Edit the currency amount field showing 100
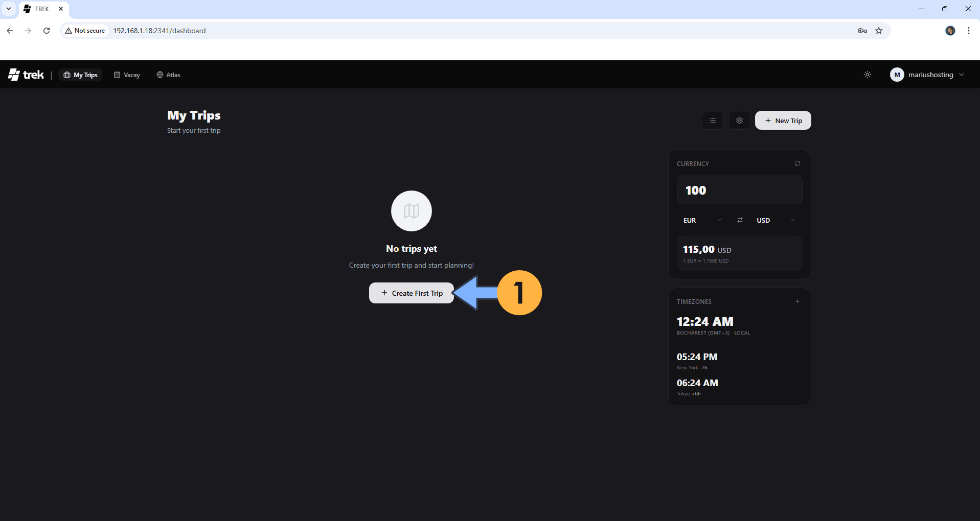Image resolution: width=980 pixels, height=521 pixels. (x=739, y=190)
